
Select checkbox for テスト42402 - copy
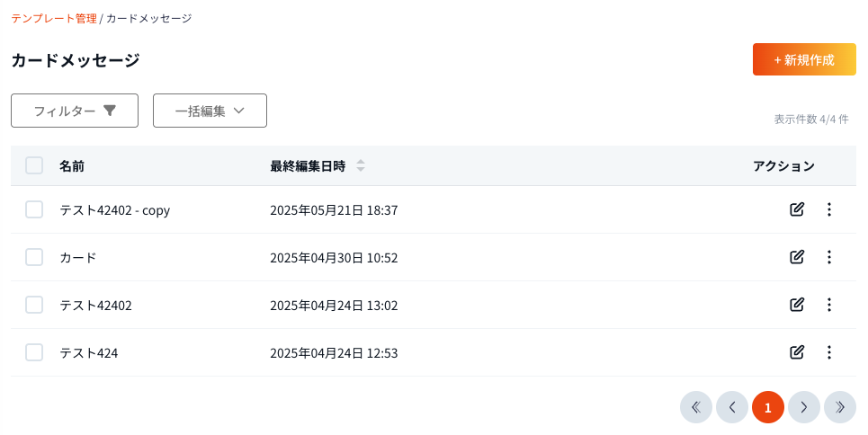[34, 209]
